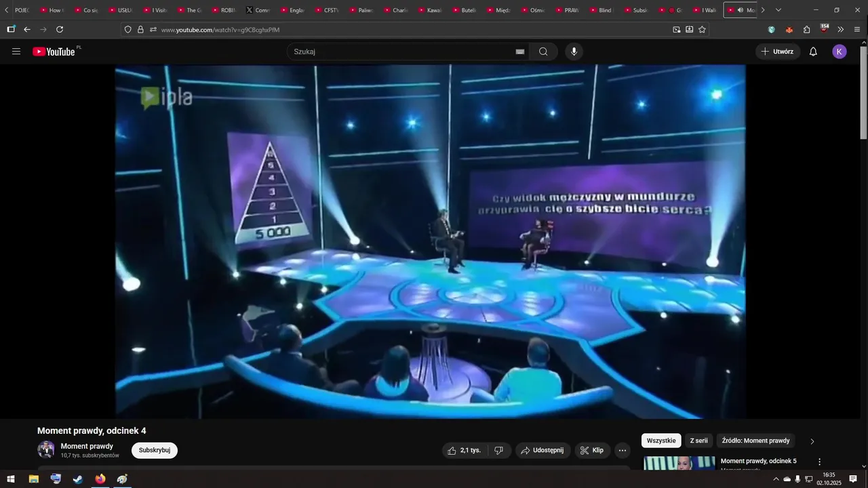
Task: Click the Moment prawdy channel avatar
Action: 46,449
